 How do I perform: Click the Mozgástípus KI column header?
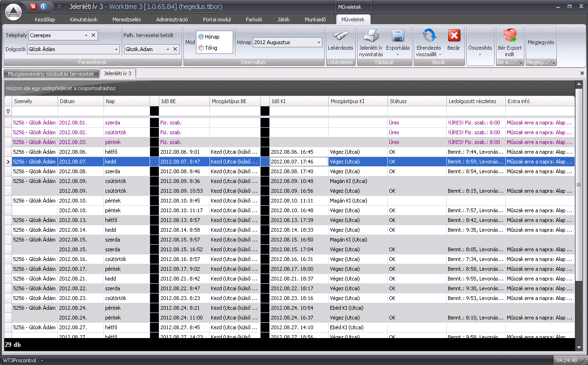[x=358, y=101]
